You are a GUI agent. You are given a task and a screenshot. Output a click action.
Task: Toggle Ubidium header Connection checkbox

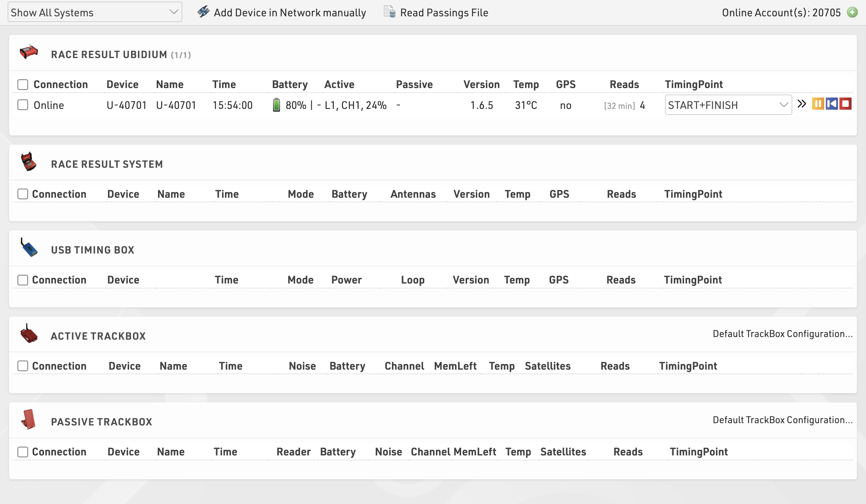[23, 85]
